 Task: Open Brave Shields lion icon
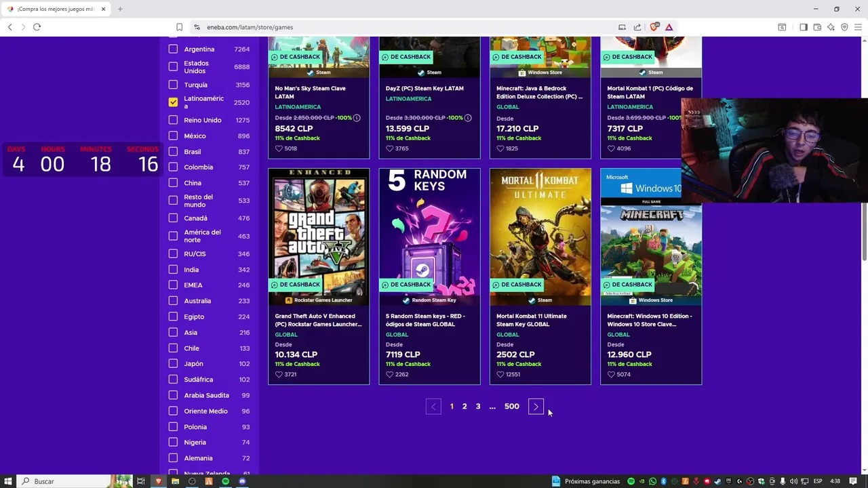click(654, 27)
